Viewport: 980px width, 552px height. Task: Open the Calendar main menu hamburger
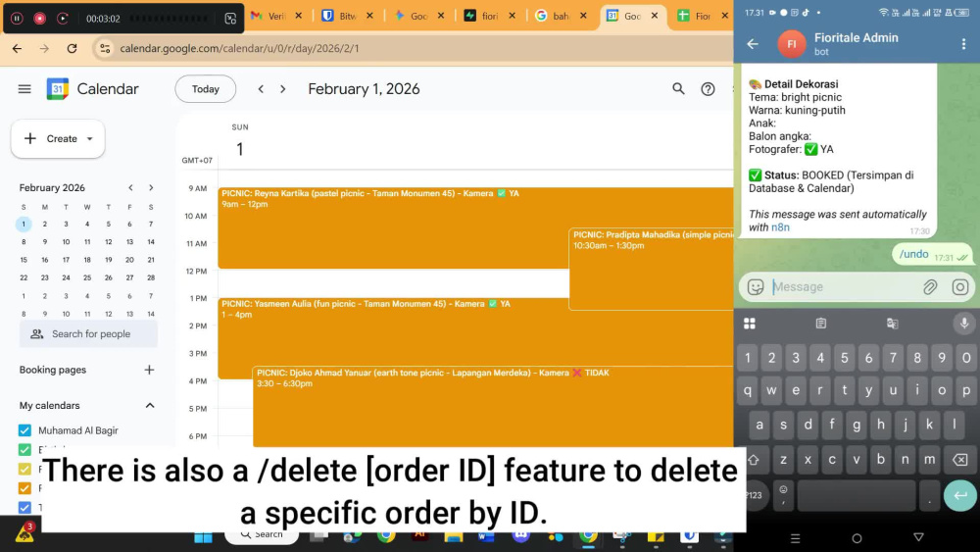pos(24,89)
